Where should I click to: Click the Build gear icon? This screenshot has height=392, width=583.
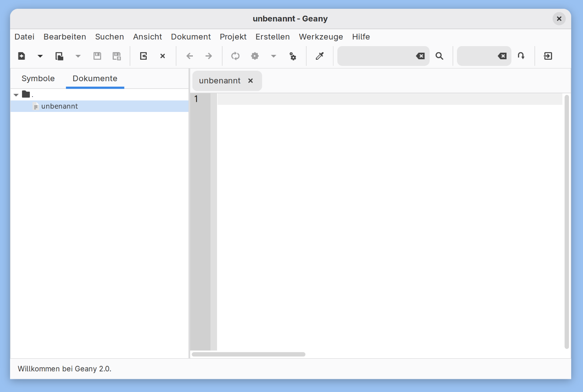tap(255, 56)
